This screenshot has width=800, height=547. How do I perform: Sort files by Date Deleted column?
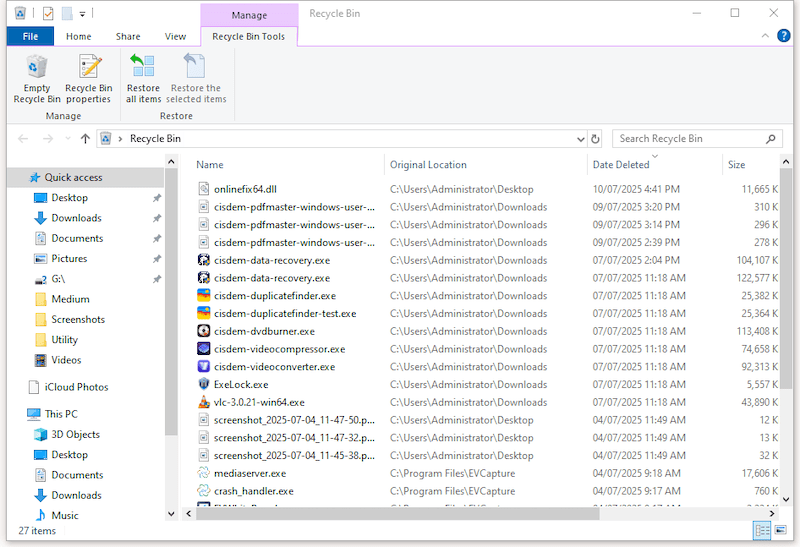click(620, 165)
